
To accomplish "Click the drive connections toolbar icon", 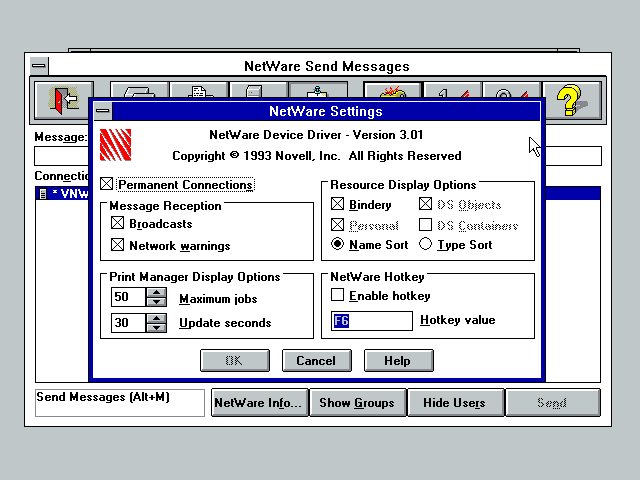I will [x=140, y=89].
